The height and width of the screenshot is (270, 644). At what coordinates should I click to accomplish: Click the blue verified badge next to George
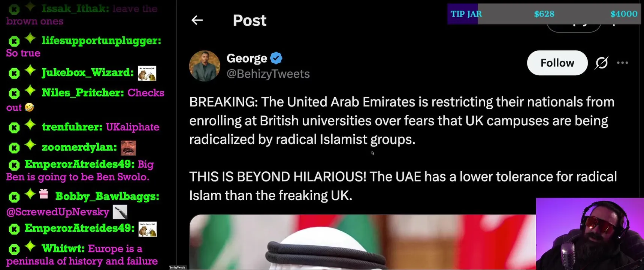click(x=276, y=58)
